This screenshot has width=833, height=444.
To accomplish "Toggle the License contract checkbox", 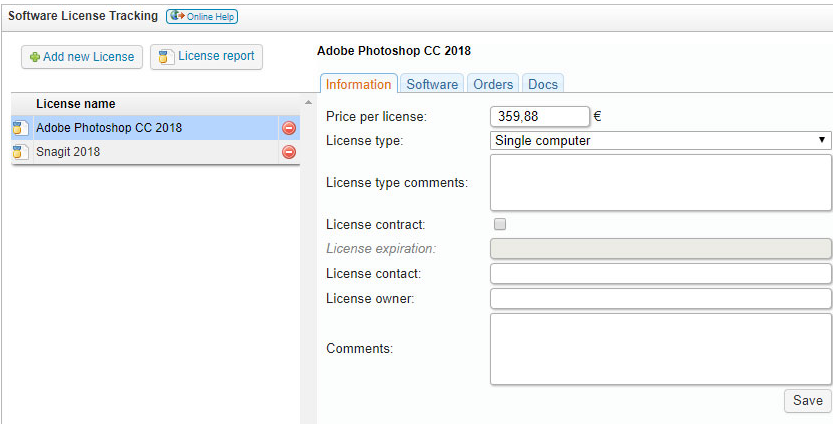I will pos(500,224).
